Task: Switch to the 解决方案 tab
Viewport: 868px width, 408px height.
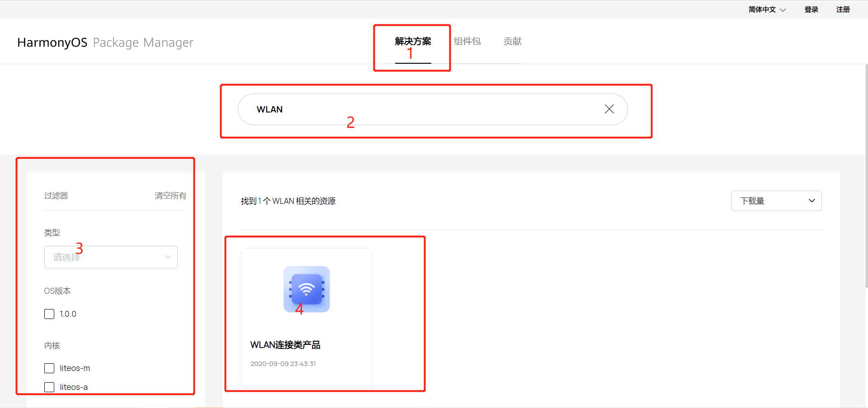Action: (413, 42)
